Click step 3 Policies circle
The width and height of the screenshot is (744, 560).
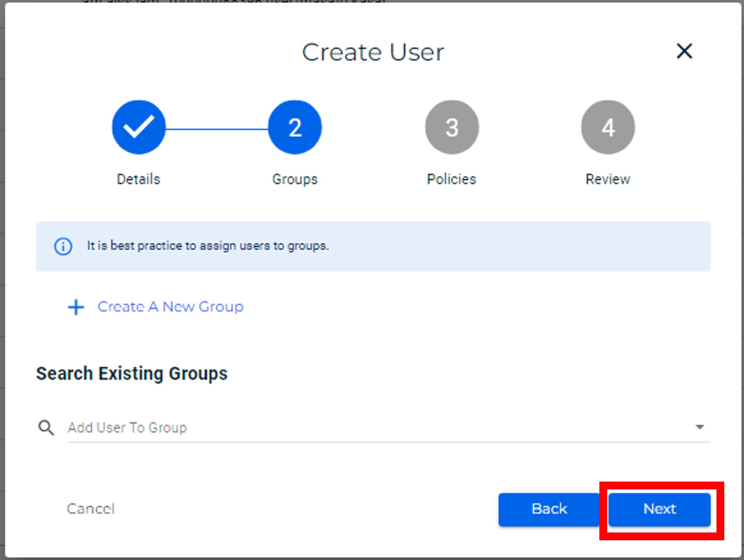pyautogui.click(x=452, y=127)
